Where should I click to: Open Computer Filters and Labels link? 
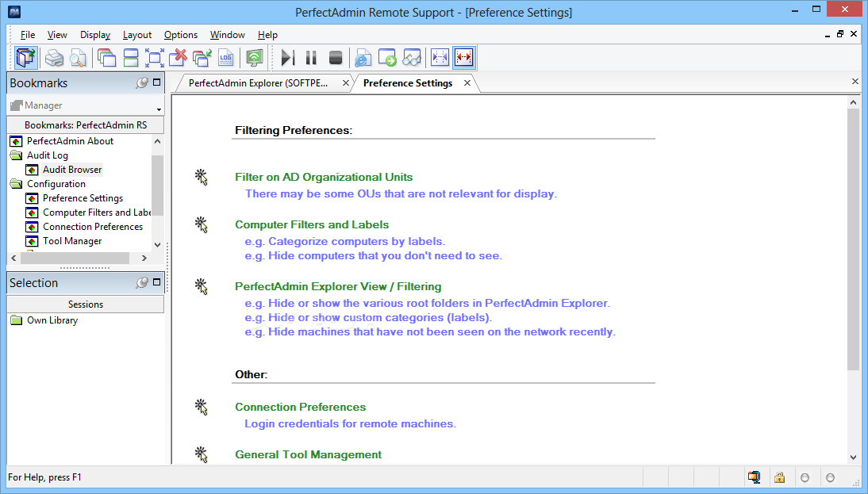pyautogui.click(x=312, y=224)
